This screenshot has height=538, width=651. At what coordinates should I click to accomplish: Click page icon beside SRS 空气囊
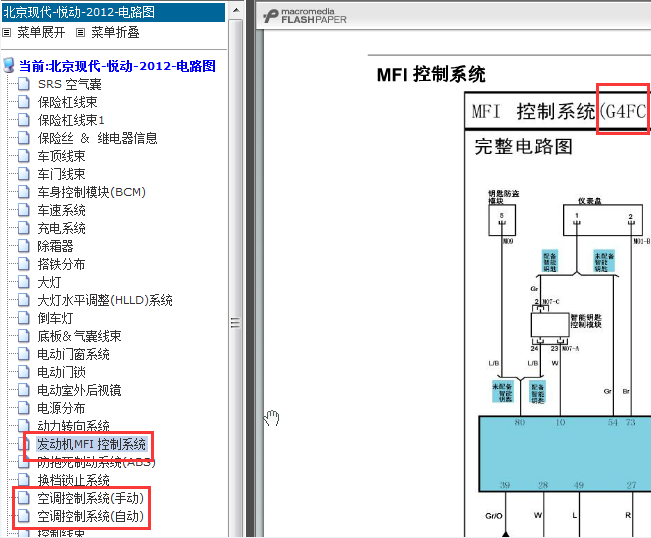click(x=24, y=84)
